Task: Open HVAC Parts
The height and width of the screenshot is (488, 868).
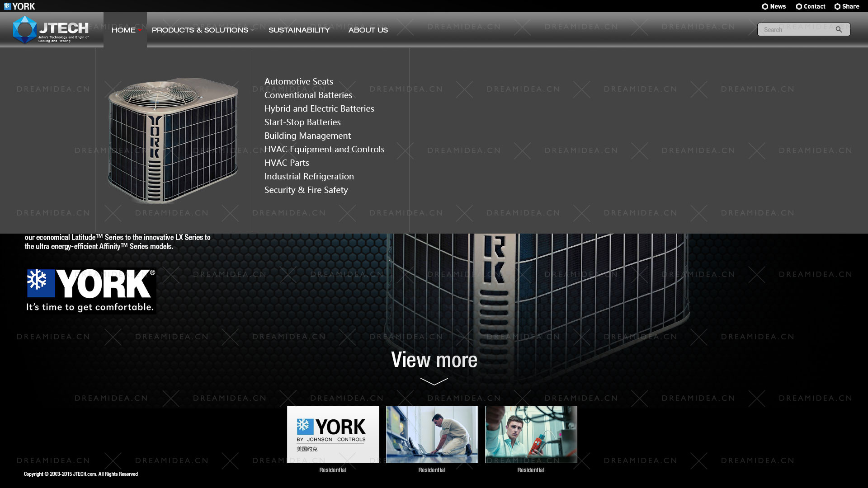Action: 287,163
